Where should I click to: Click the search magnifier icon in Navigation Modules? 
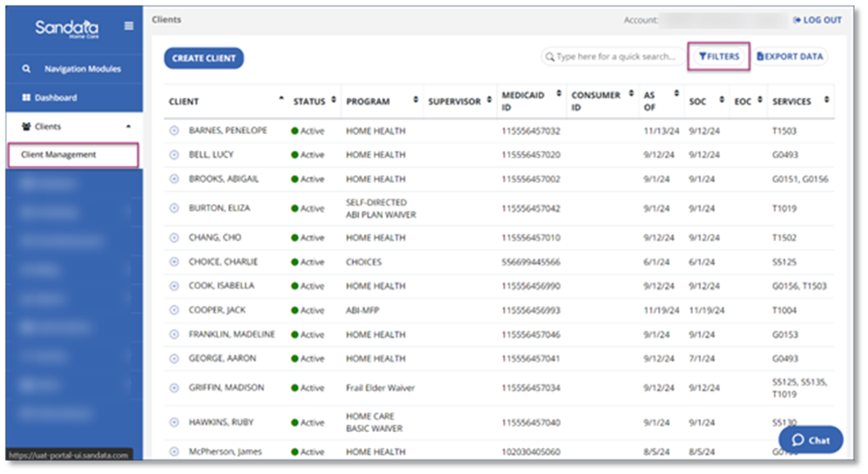(26, 69)
